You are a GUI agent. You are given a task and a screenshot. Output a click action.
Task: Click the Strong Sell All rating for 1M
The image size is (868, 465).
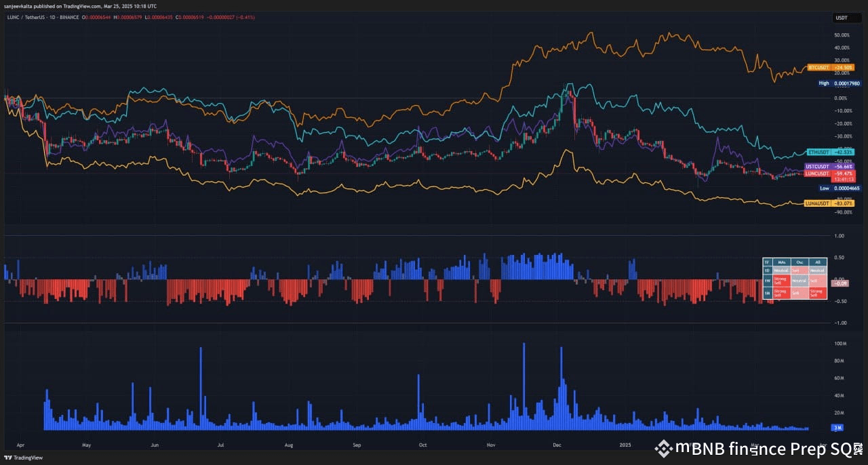click(x=818, y=293)
